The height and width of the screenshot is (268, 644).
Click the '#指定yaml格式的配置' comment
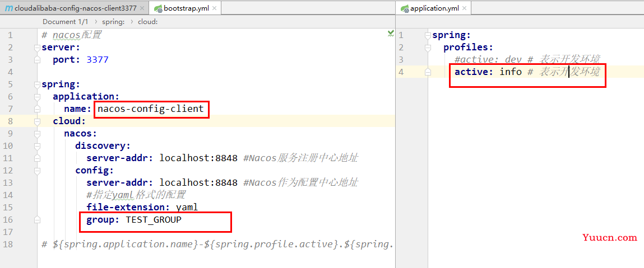136,195
